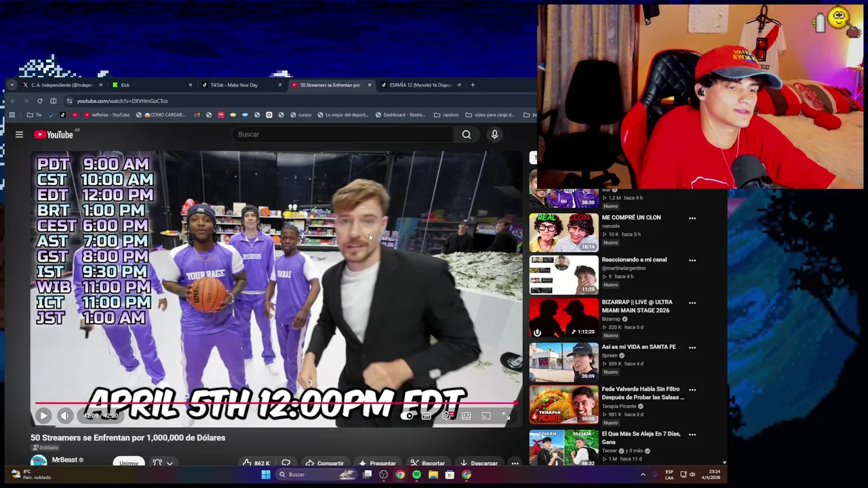Switch to theater mode in the player
The image size is (868, 488).
pyautogui.click(x=466, y=415)
